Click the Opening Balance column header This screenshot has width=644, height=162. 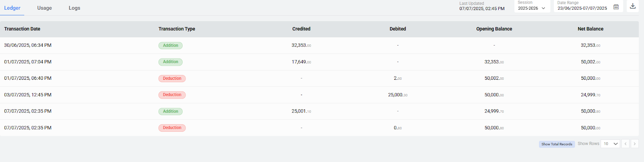(x=494, y=29)
